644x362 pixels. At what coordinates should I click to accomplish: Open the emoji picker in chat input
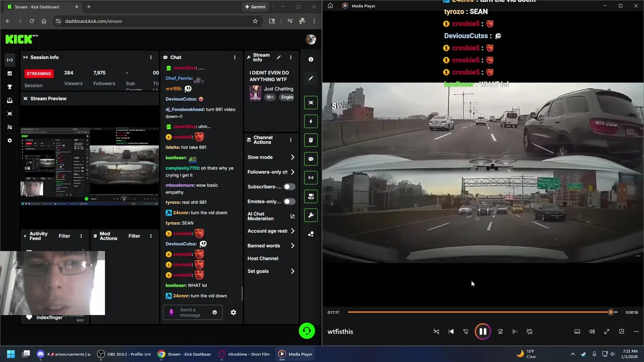click(215, 312)
